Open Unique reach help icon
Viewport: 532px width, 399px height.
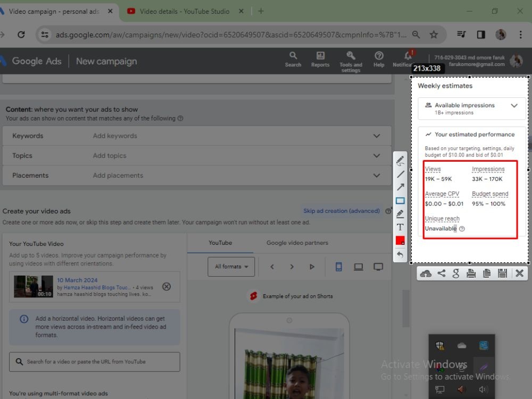coord(462,229)
